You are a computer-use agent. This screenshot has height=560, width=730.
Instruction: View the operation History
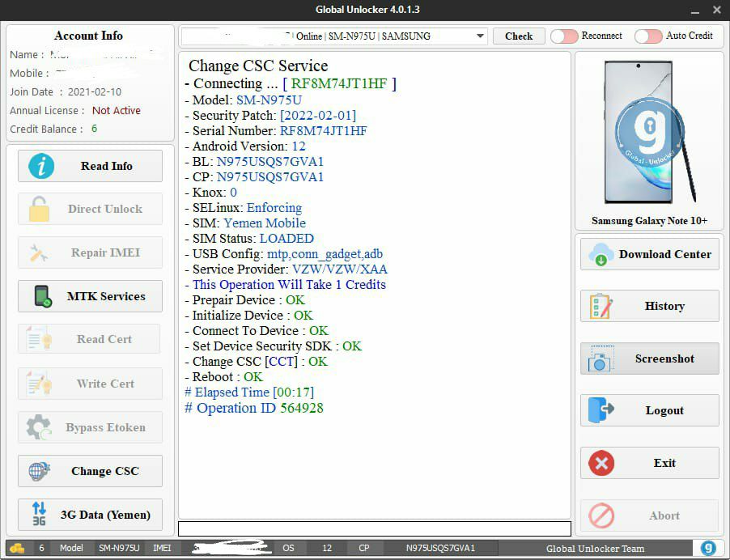point(649,306)
